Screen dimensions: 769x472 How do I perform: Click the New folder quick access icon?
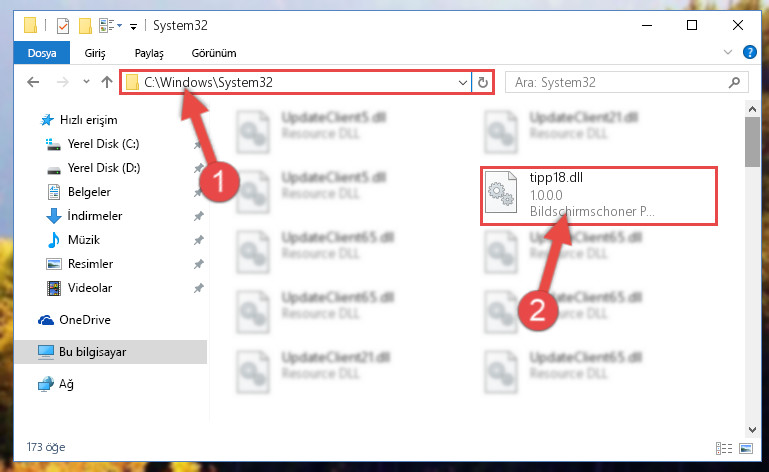(x=85, y=26)
